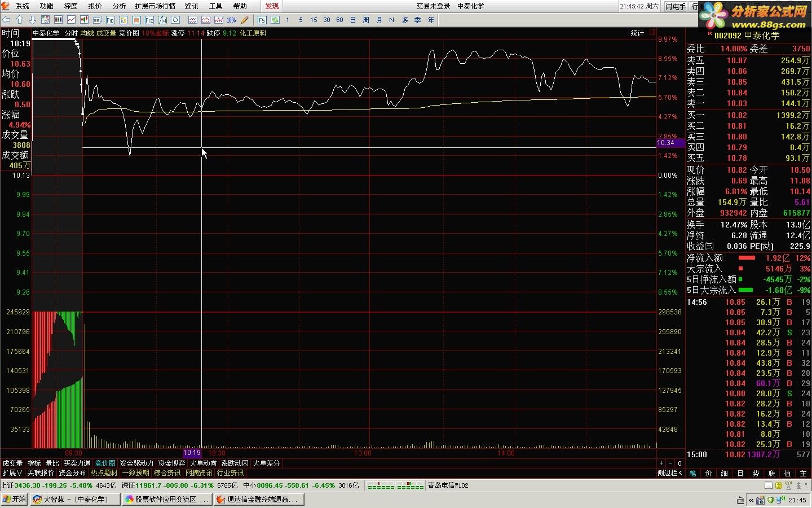Image resolution: width=812 pixels, height=508 pixels.
Task: Open the 扩展市场行情 menu
Action: coord(155,6)
